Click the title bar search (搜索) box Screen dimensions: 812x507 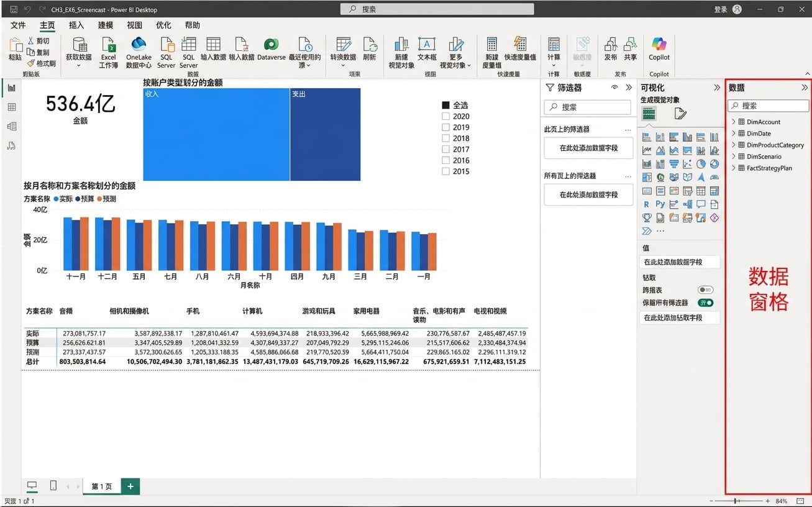(437, 9)
